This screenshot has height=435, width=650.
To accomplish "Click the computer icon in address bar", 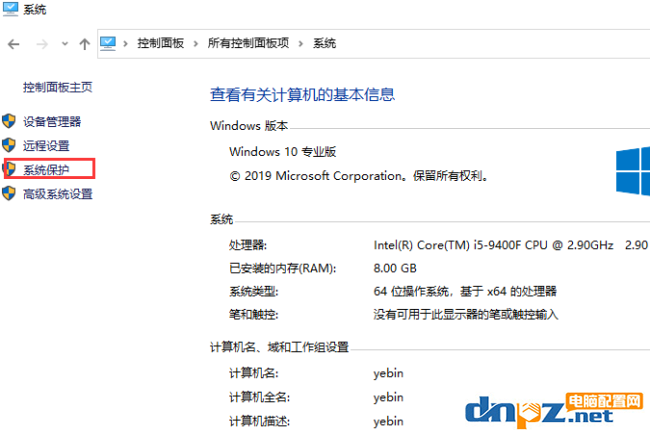I will [x=108, y=44].
